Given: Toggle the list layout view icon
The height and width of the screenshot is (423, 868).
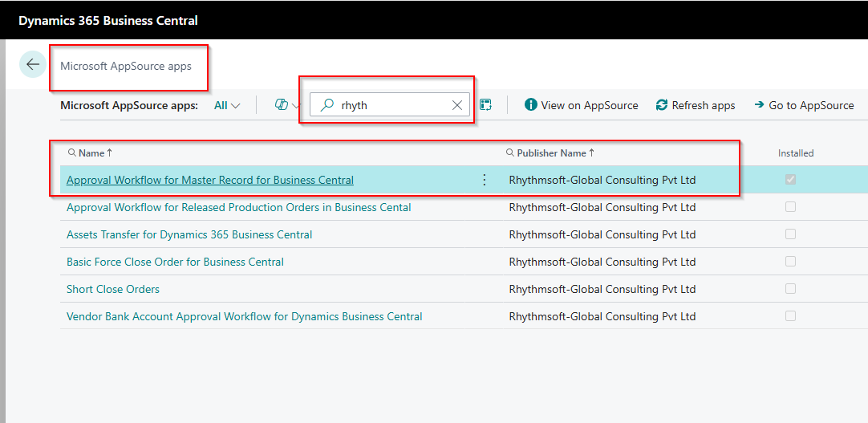Looking at the screenshot, I should [485, 104].
